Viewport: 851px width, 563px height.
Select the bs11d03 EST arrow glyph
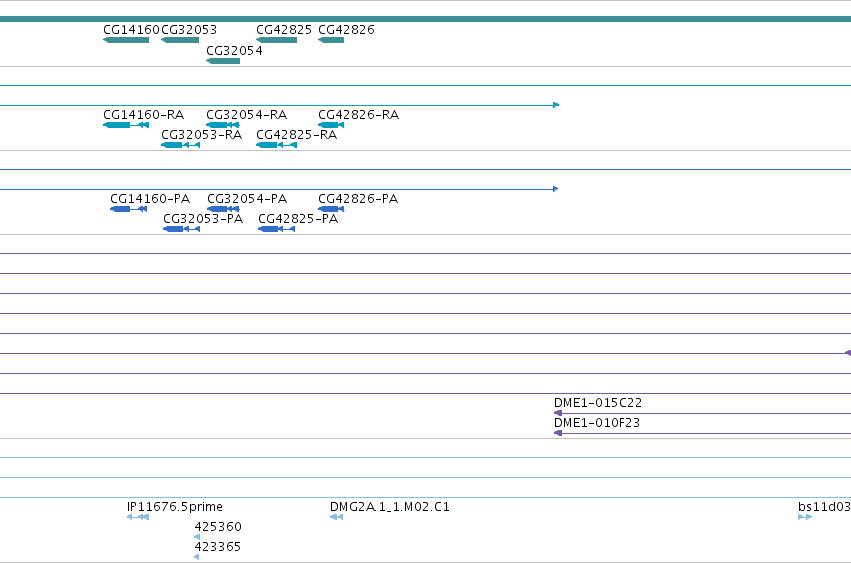[805, 517]
